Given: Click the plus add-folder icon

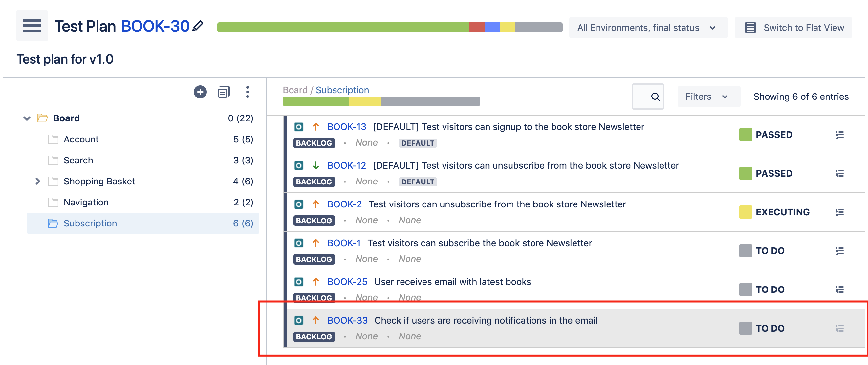Looking at the screenshot, I should click(x=200, y=92).
